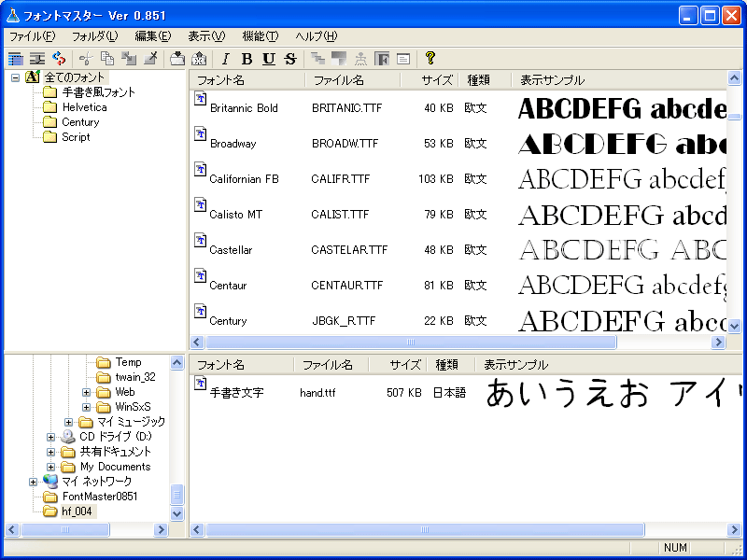Expand the My Documents folder node

pyautogui.click(x=51, y=467)
